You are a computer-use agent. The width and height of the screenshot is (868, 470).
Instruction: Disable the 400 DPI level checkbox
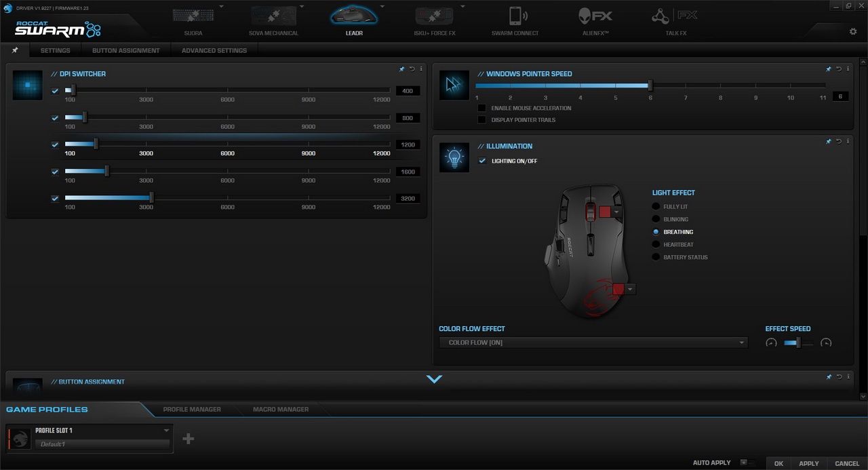click(x=55, y=91)
